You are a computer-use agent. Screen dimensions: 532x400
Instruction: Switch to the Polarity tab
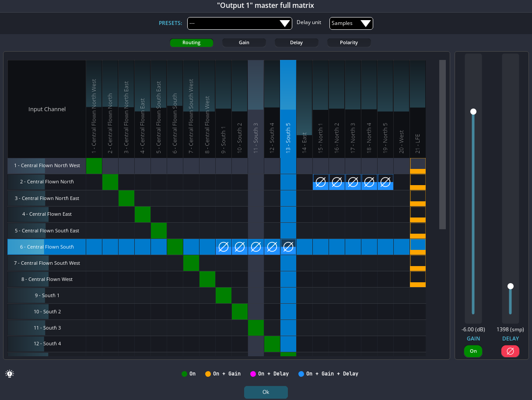coord(349,42)
